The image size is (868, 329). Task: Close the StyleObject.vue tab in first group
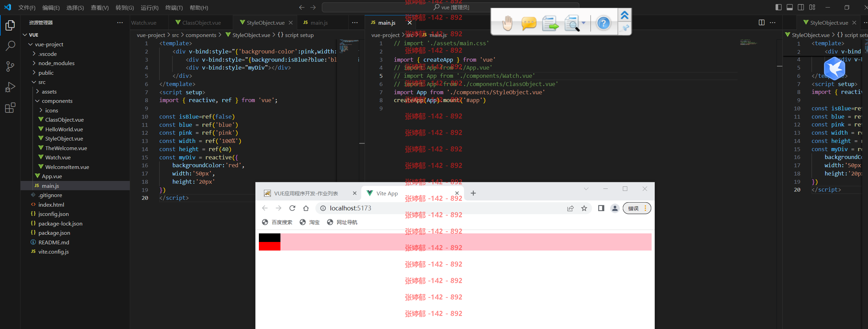pyautogui.click(x=291, y=23)
